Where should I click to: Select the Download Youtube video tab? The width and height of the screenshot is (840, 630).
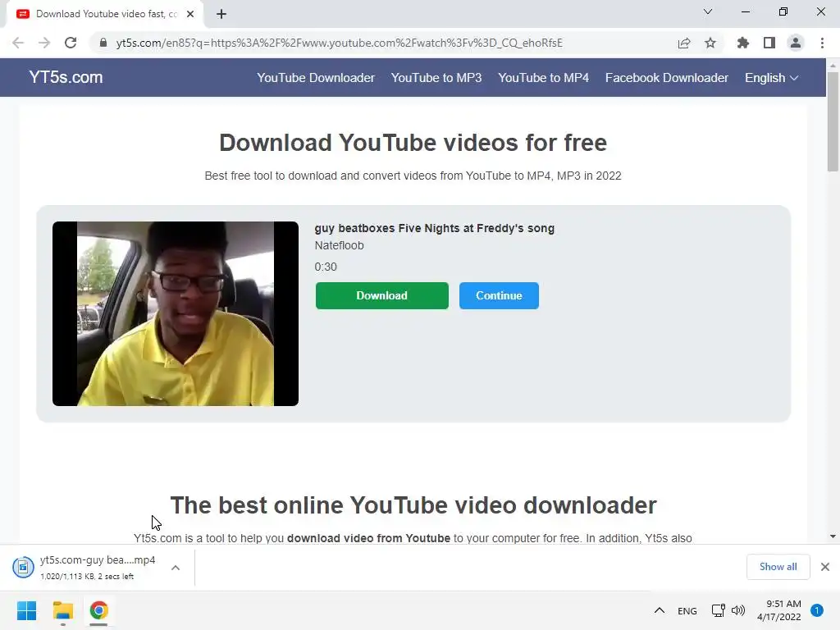tap(105, 14)
